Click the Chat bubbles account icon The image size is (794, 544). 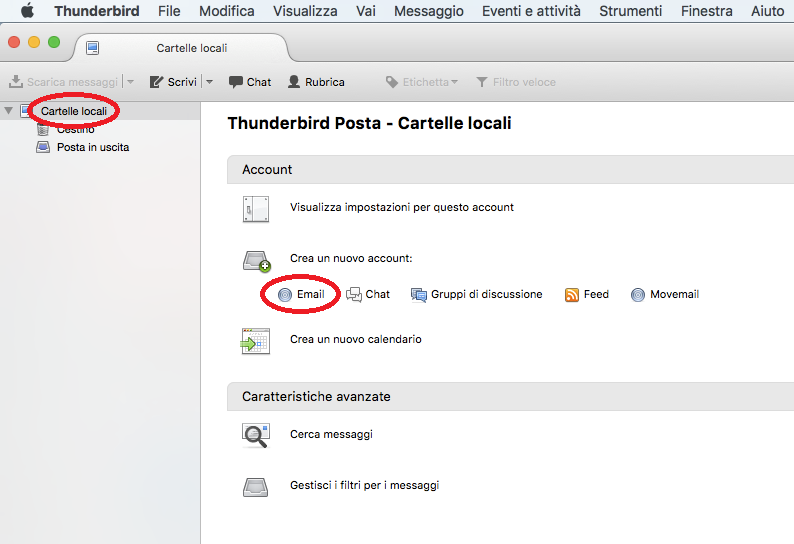(354, 294)
